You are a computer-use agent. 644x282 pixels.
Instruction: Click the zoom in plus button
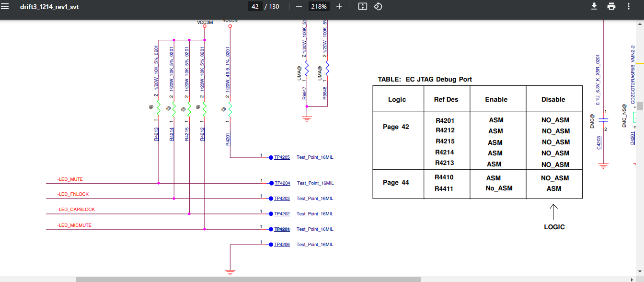pyautogui.click(x=339, y=7)
